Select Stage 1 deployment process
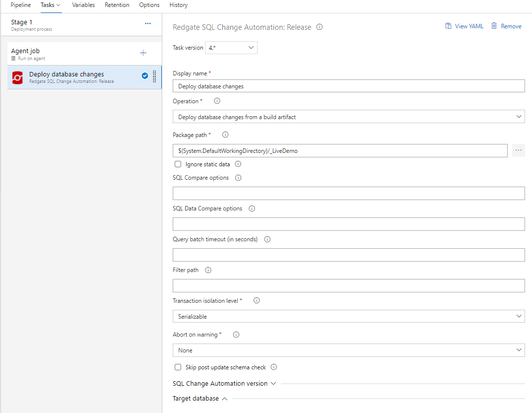 (81, 25)
